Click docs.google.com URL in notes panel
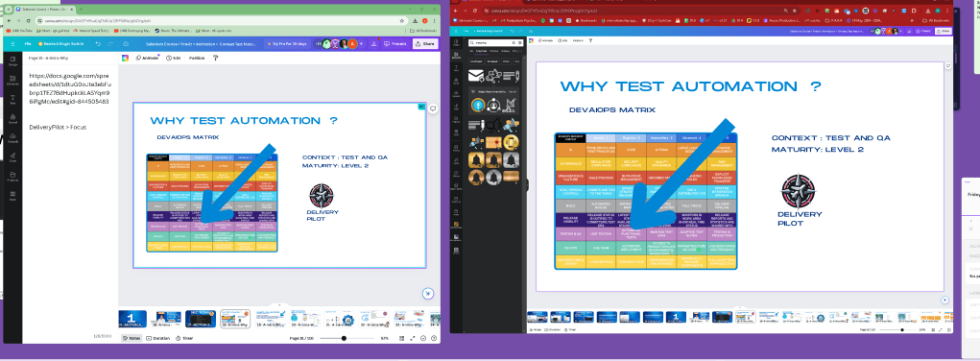This screenshot has width=980, height=361. click(70, 88)
